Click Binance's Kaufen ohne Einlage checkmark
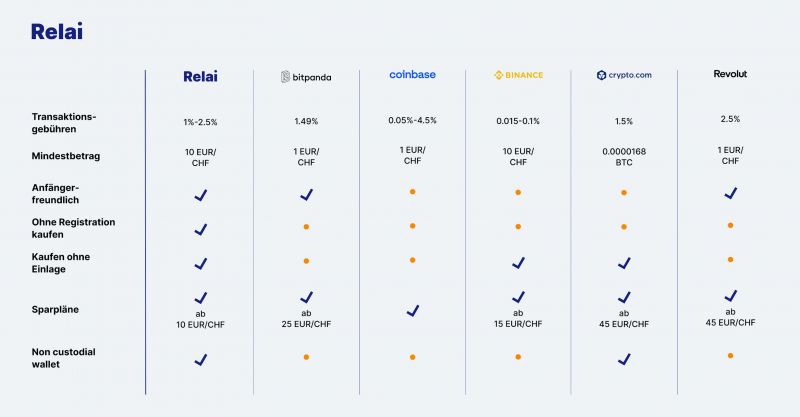This screenshot has height=417, width=800. [x=518, y=263]
